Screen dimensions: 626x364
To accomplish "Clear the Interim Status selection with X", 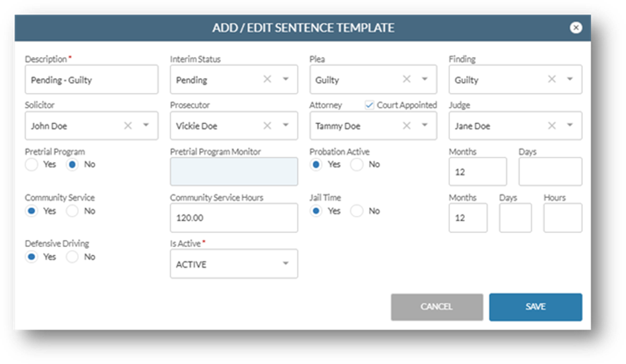I will pyautogui.click(x=267, y=80).
